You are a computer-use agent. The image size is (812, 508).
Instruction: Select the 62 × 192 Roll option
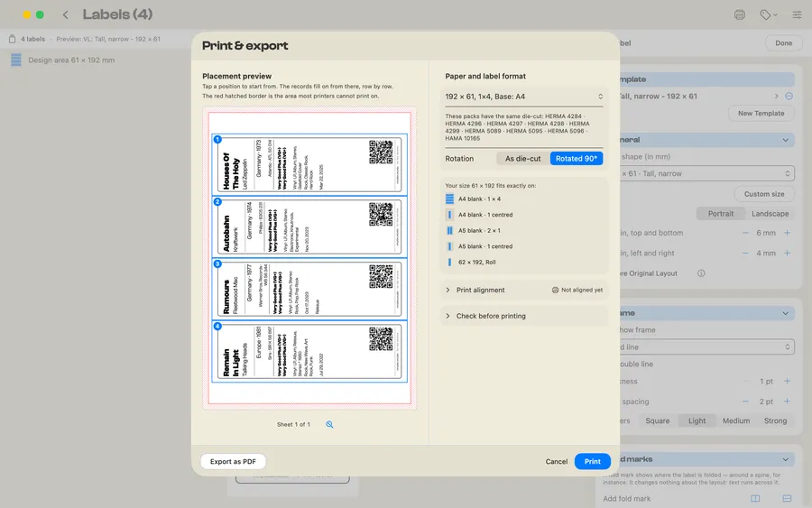pyautogui.click(x=477, y=262)
